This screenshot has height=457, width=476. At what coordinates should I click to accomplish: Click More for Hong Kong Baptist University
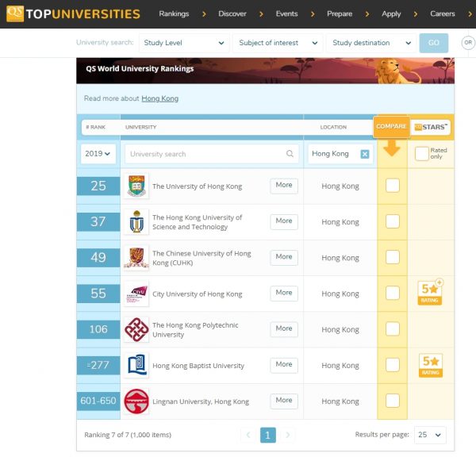(284, 364)
